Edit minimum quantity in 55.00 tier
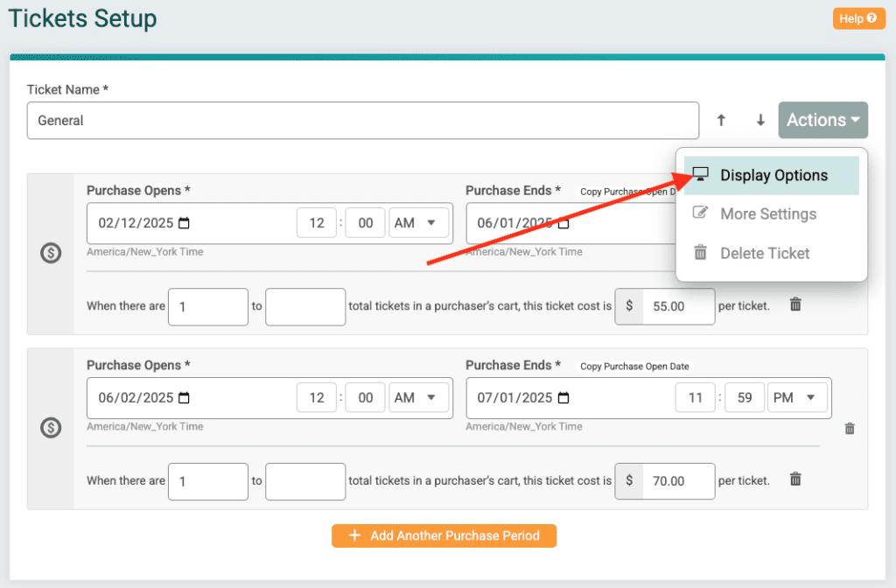 point(208,307)
